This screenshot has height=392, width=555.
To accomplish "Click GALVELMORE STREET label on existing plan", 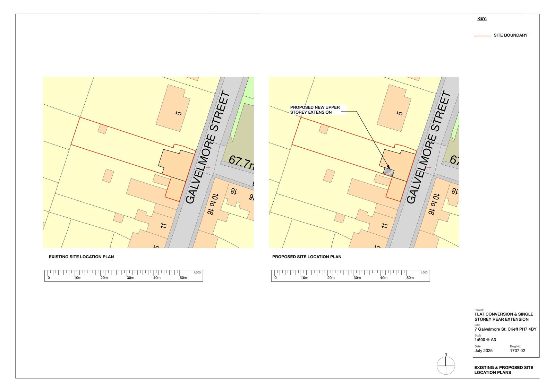I will [207, 147].
